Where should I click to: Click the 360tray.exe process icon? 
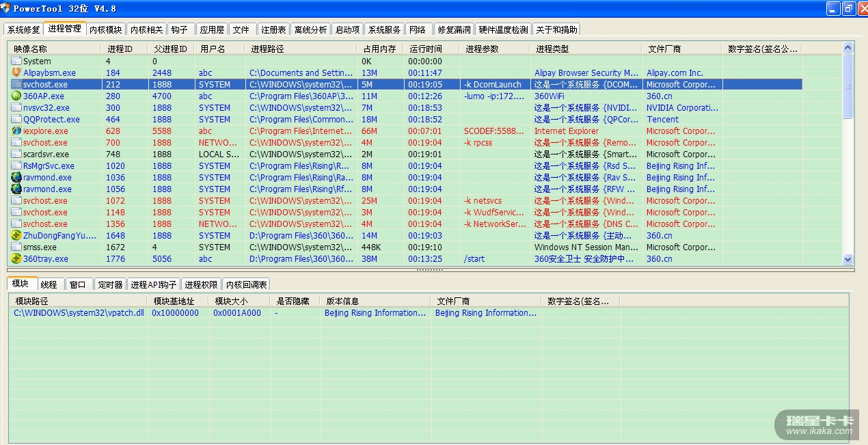coord(16,259)
